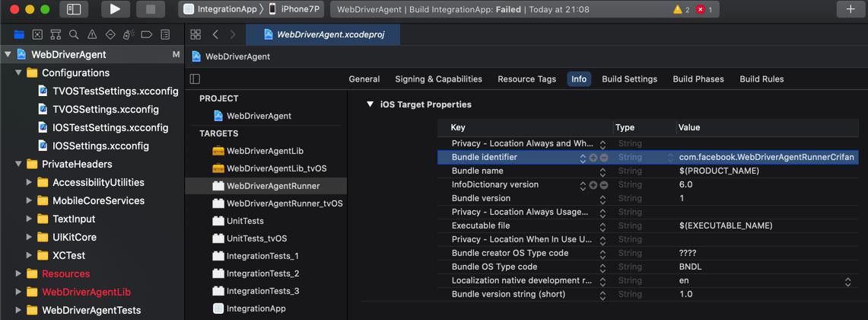Viewport: 868px width, 320px height.
Task: Run the IntegrationApp scheme with the play button
Action: click(115, 9)
